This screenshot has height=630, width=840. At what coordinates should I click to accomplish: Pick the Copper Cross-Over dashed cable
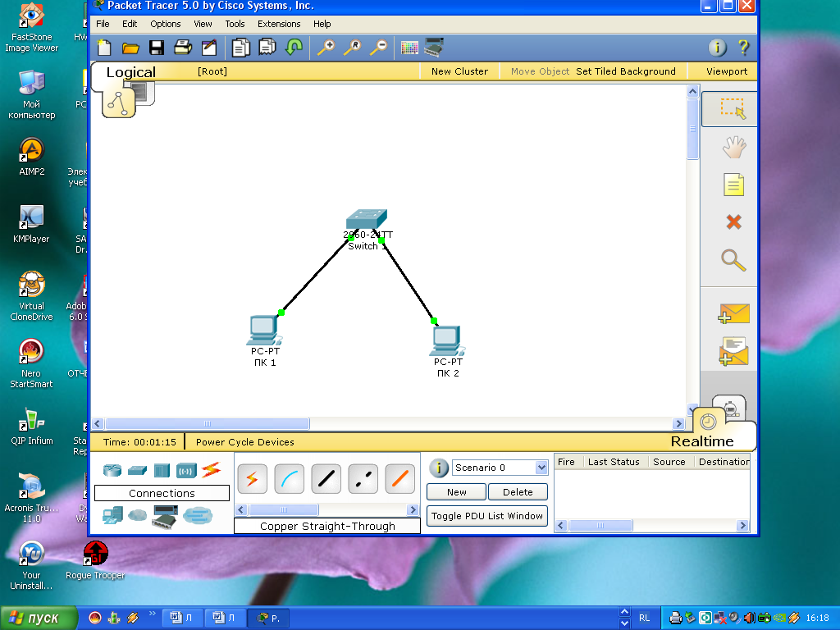click(363, 478)
